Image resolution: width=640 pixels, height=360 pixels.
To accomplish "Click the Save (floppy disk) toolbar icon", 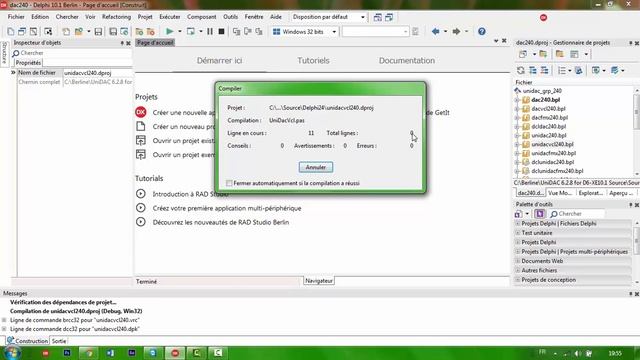I will pos(98,31).
